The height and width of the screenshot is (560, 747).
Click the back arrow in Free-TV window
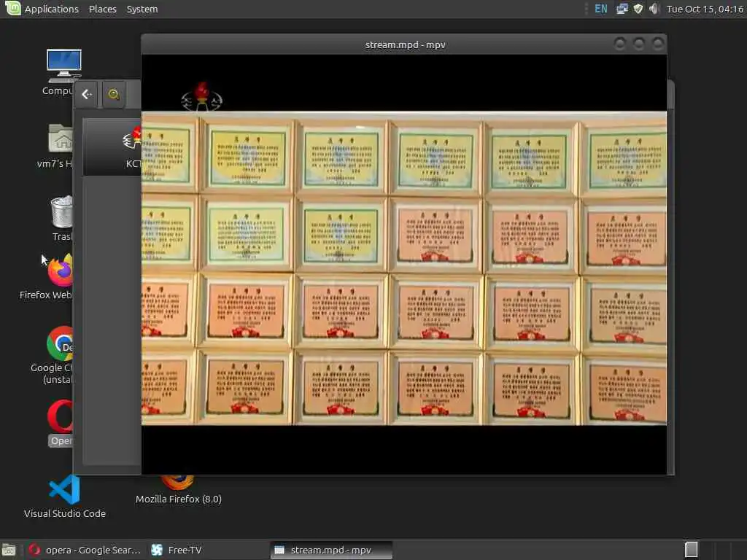pos(87,94)
